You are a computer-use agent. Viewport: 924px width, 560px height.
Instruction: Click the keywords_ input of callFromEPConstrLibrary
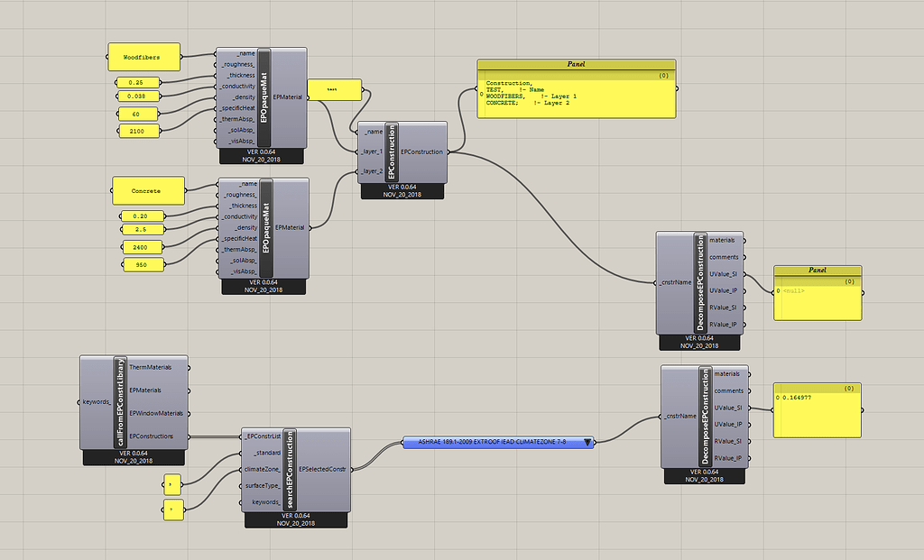[x=97, y=402]
